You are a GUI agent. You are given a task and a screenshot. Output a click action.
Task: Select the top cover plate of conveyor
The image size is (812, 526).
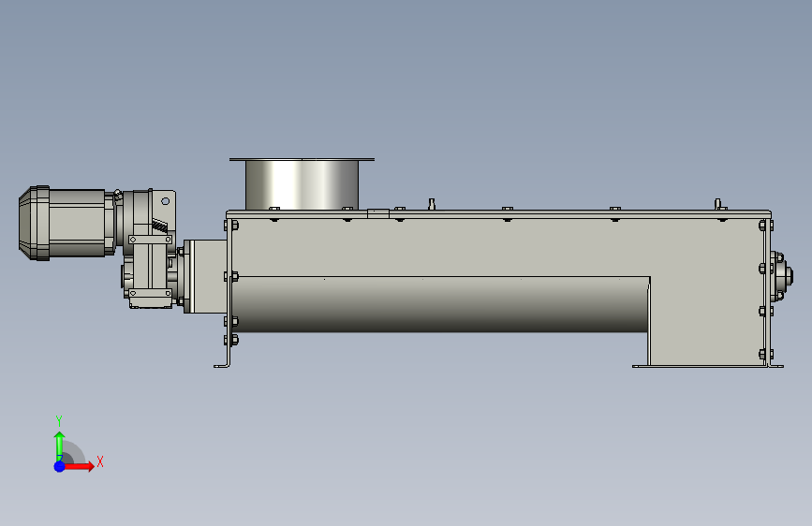pyautogui.click(x=499, y=214)
